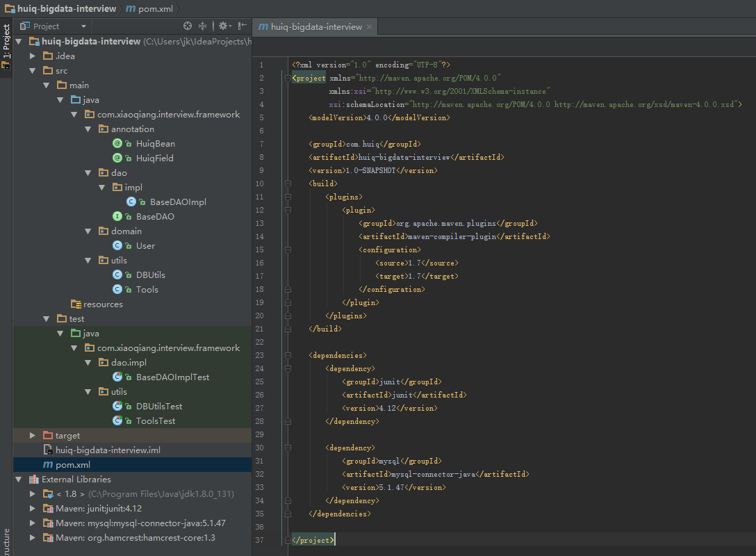
Task: Close the huiq-bigdata-interview editor tab
Action: [370, 27]
